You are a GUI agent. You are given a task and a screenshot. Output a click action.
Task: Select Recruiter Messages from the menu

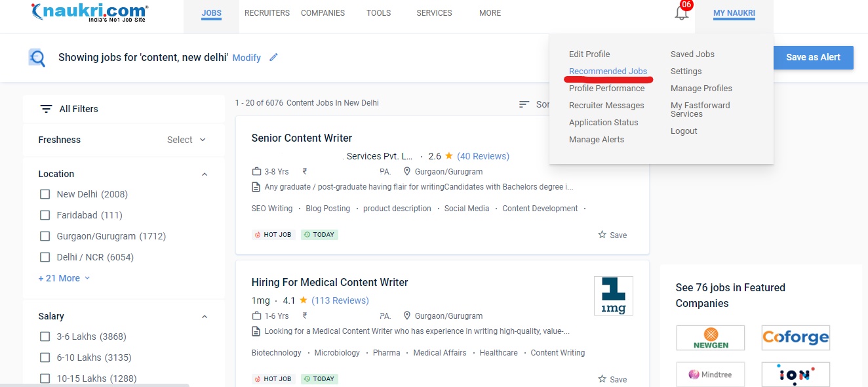[x=606, y=106]
